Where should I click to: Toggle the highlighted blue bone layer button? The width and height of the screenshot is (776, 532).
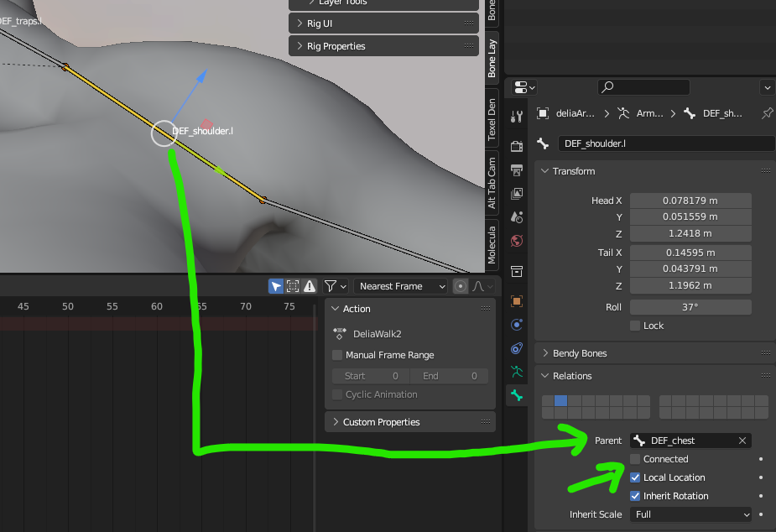(560, 400)
